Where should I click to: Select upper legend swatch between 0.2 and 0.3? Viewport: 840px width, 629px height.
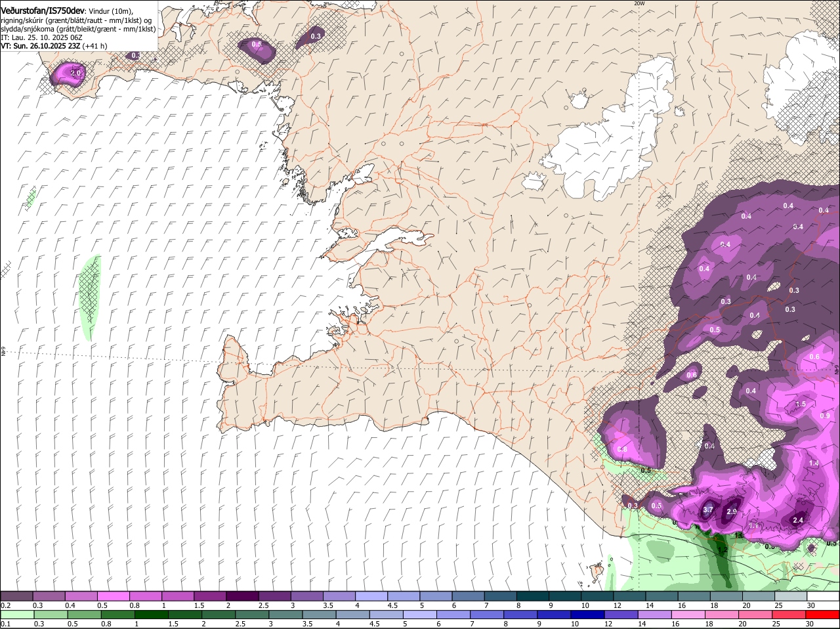(17, 596)
